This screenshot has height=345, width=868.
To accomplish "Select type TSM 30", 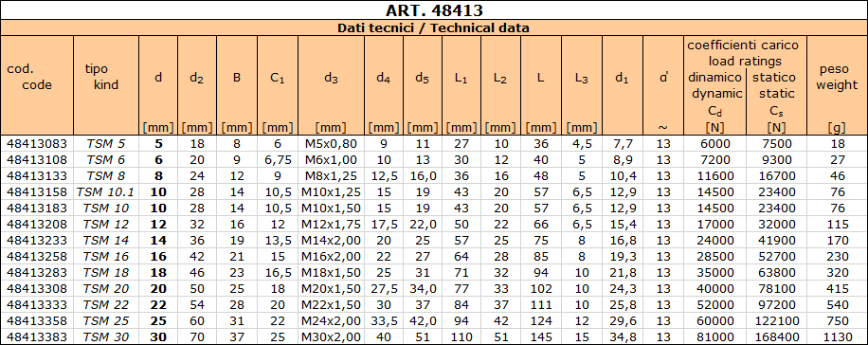I will (106, 336).
